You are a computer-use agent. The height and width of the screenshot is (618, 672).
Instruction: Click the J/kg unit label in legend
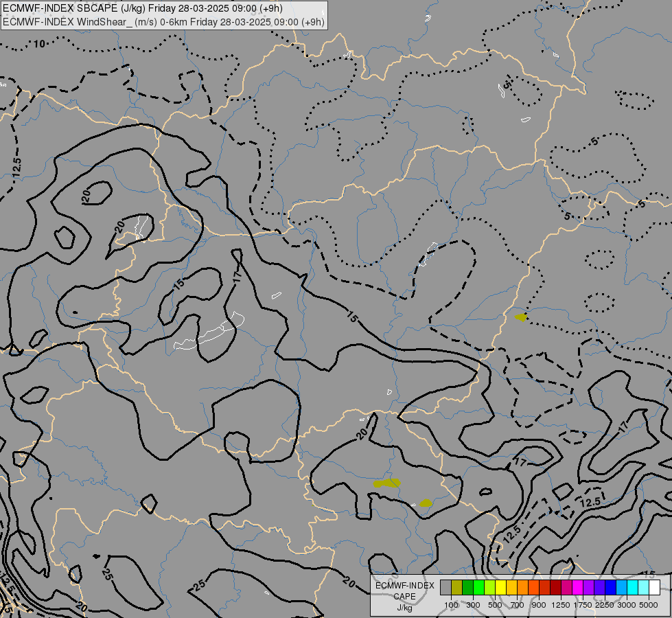click(404, 608)
